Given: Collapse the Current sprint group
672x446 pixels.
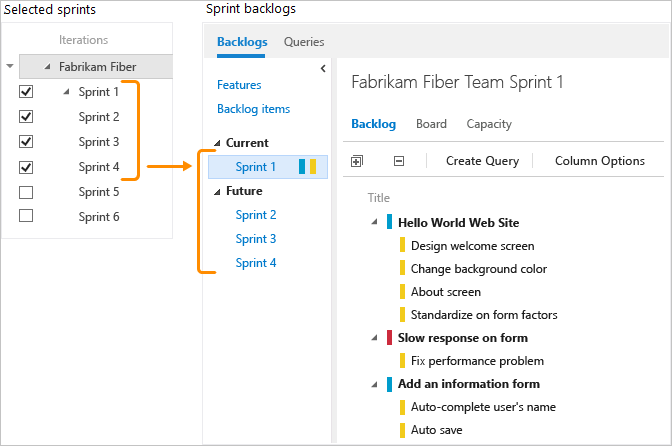Looking at the screenshot, I should [x=217, y=143].
